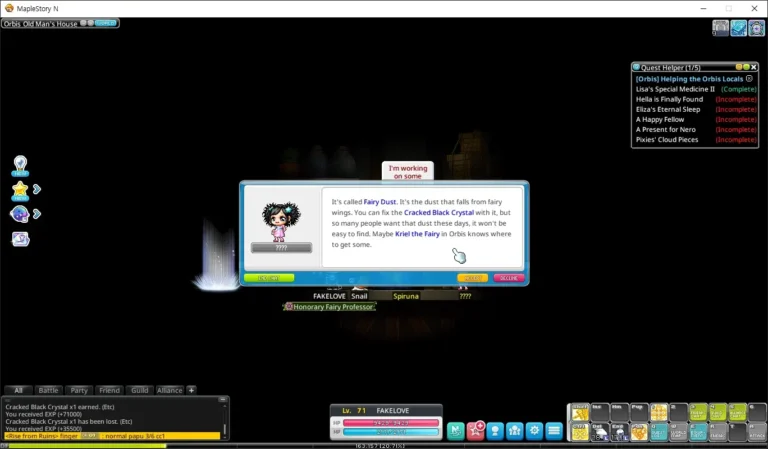The width and height of the screenshot is (768, 449).
Task: Click the ACCEPT button in the quest dialog
Action: pos(472,278)
